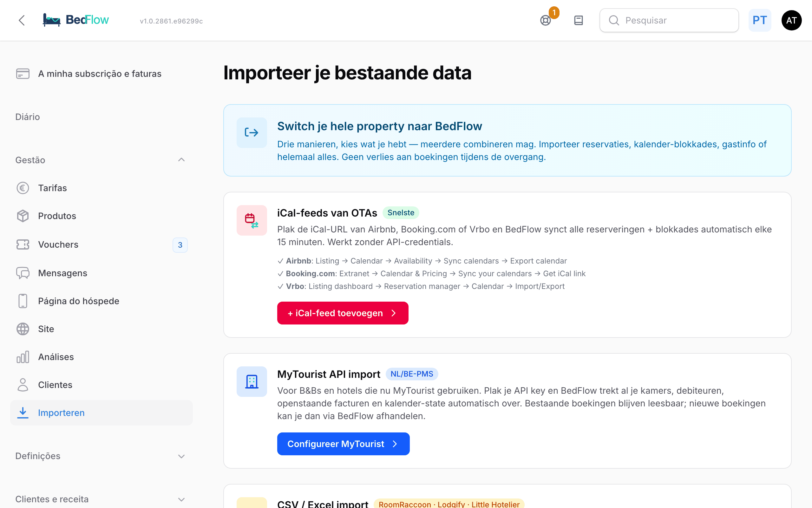Click the Importeren download icon
Image resolution: width=812 pixels, height=508 pixels.
click(23, 412)
